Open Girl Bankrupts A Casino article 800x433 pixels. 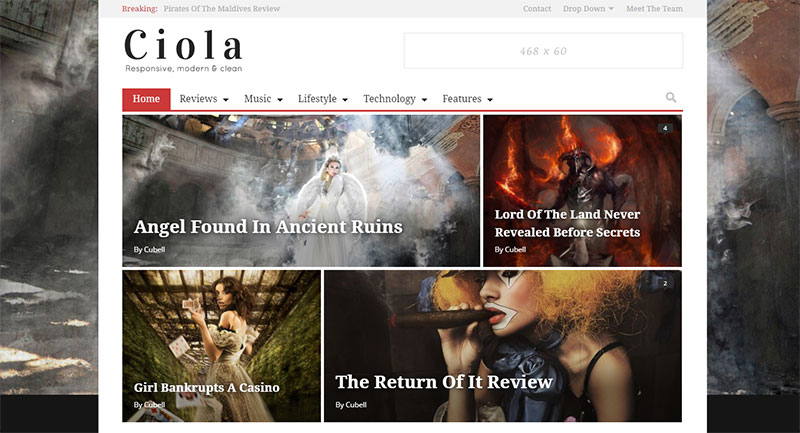point(207,388)
